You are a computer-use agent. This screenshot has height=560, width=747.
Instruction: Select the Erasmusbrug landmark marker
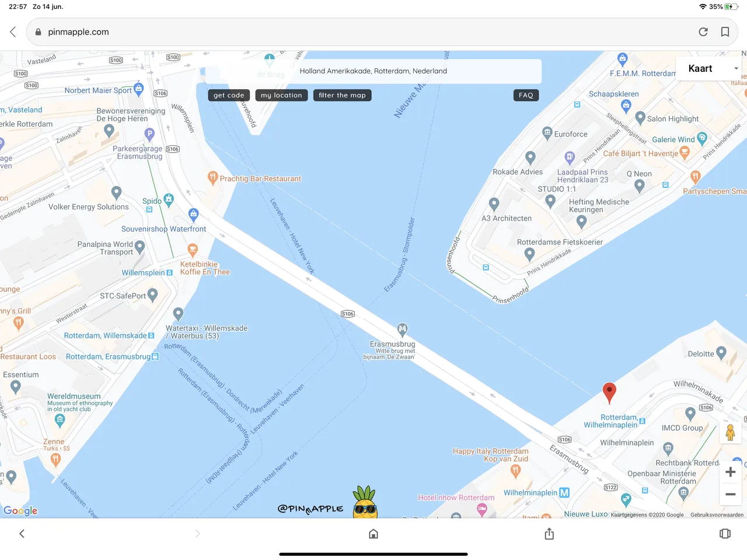click(x=402, y=329)
